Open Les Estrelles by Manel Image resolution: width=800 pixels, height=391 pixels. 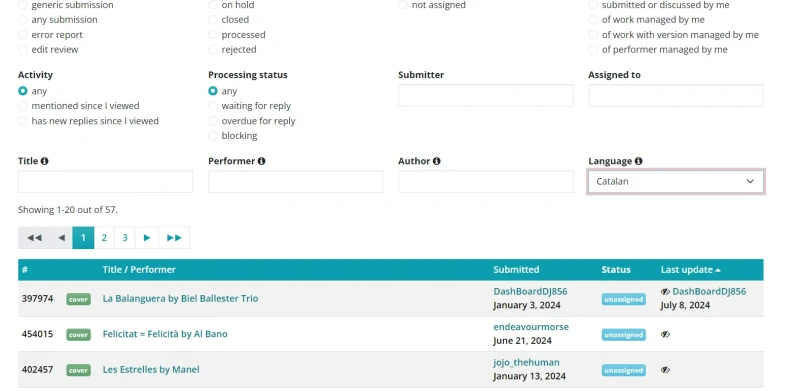(x=151, y=370)
